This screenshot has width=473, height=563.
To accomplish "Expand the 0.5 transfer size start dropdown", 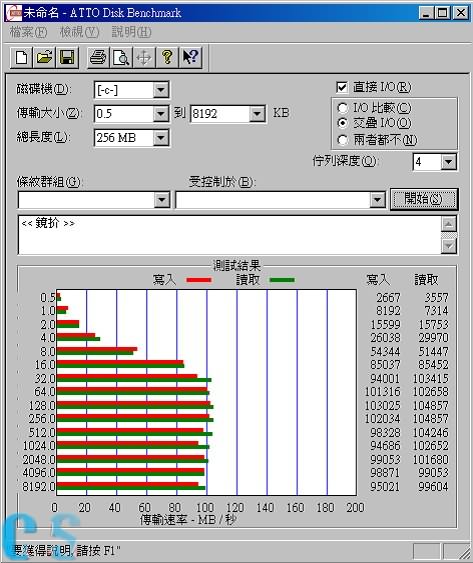I will 161,114.
